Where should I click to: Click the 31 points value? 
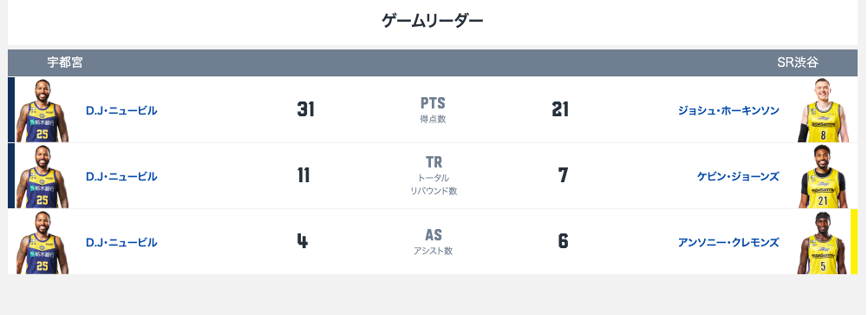click(x=305, y=109)
